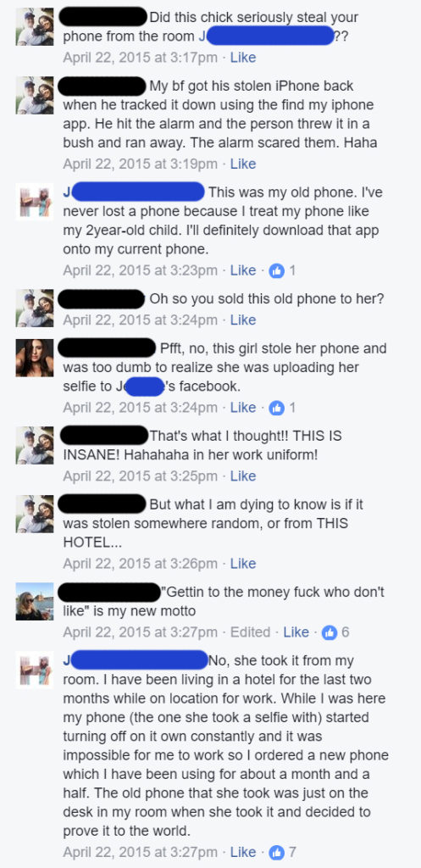Like the 'Pfft, no' comment

click(243, 408)
